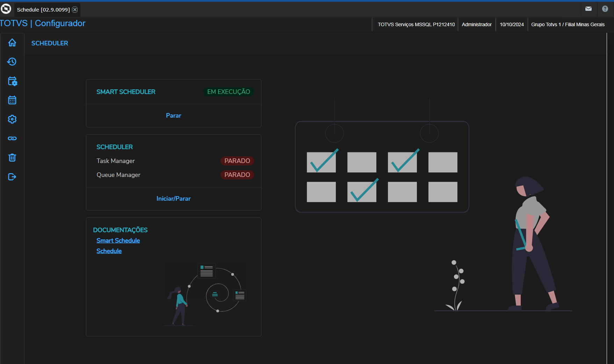Click the SMART SCHEDULER card title
The width and height of the screenshot is (614, 364).
tap(126, 92)
